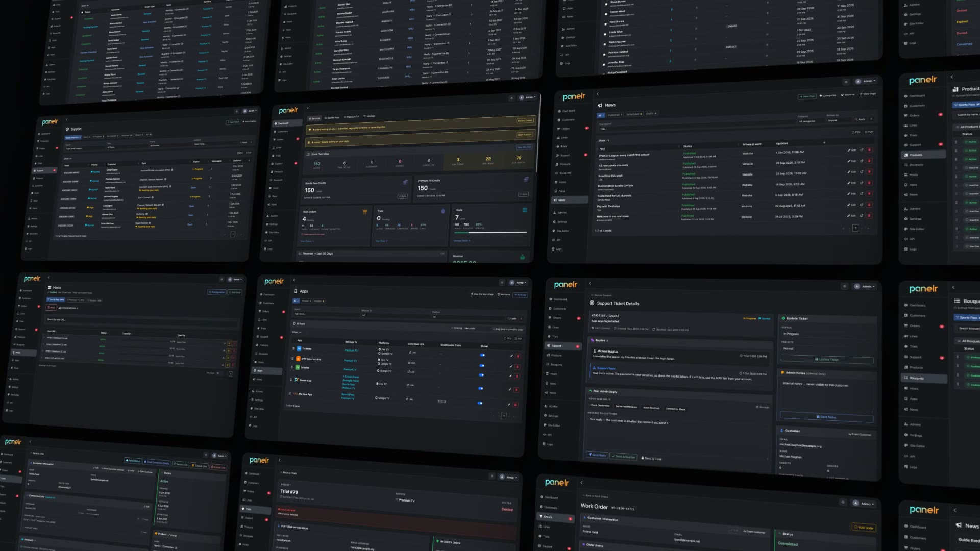Export News list as PDF
The image size is (980, 551).
868,132
